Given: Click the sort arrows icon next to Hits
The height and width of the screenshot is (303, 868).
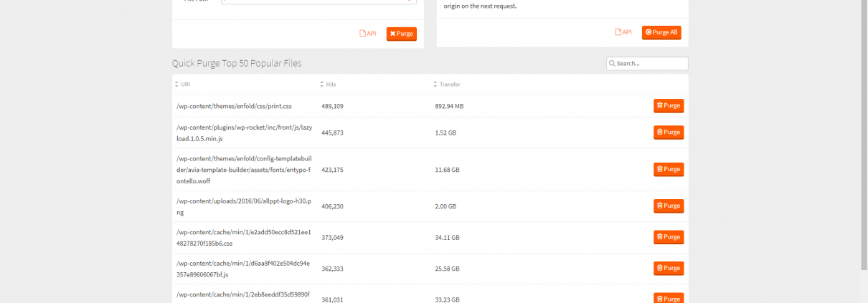Looking at the screenshot, I should [x=321, y=85].
